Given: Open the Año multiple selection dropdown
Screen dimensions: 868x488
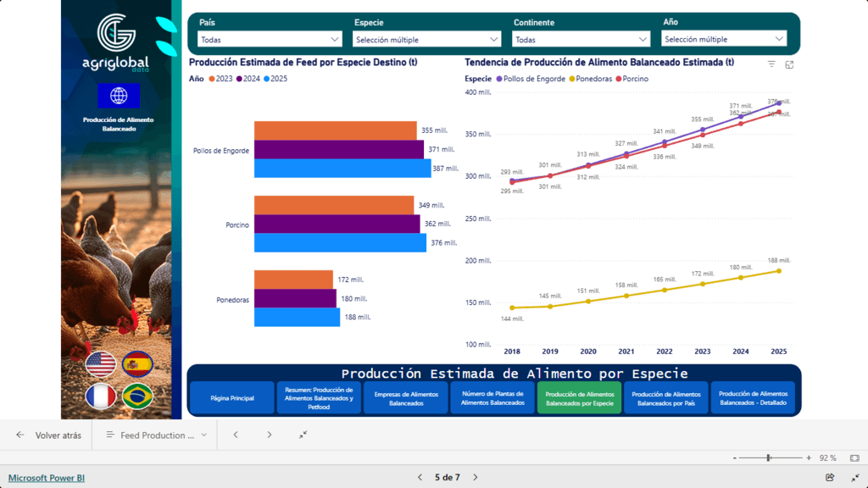Looking at the screenshot, I should coord(725,39).
